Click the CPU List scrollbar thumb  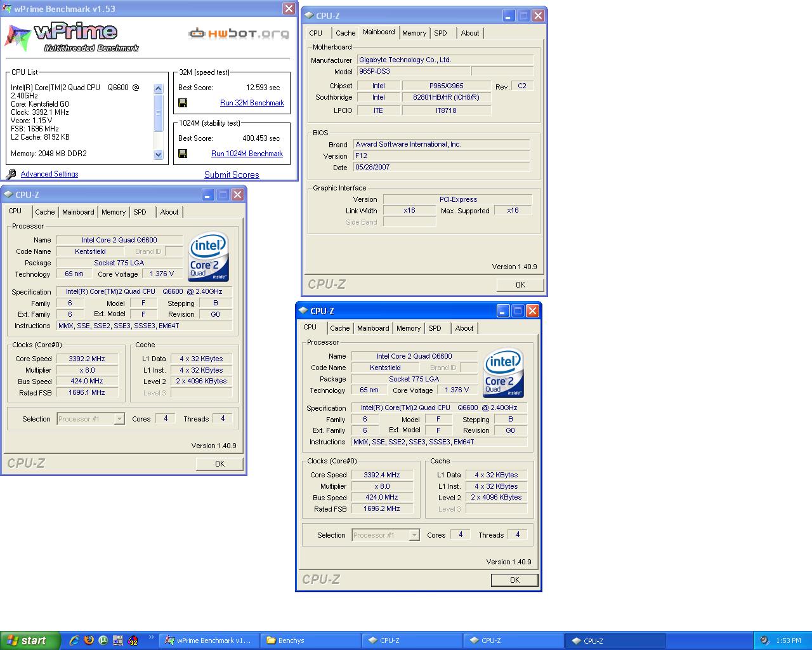(159, 113)
